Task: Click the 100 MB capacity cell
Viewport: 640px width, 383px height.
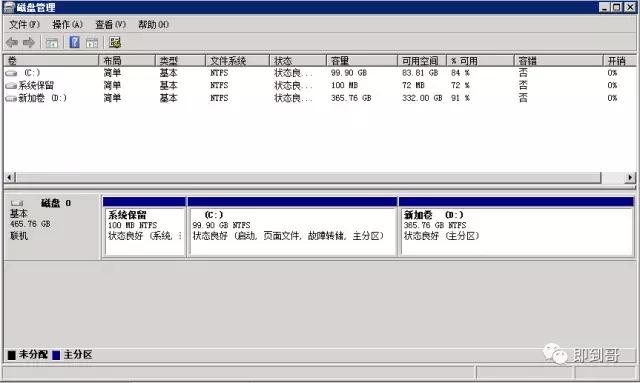Action: 344,86
